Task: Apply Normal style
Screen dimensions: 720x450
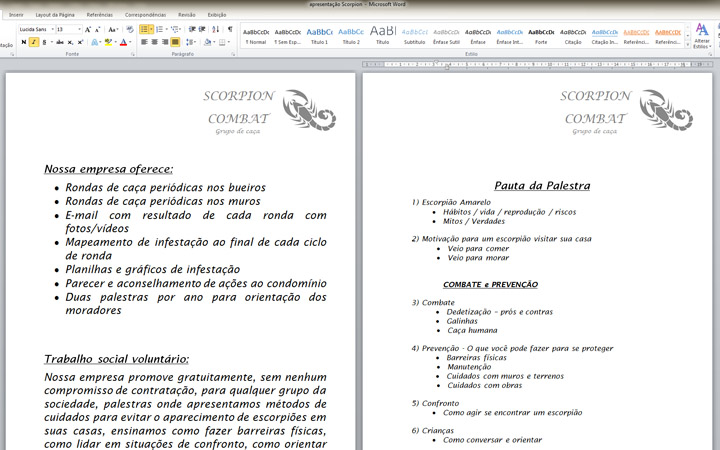Action: [256, 36]
